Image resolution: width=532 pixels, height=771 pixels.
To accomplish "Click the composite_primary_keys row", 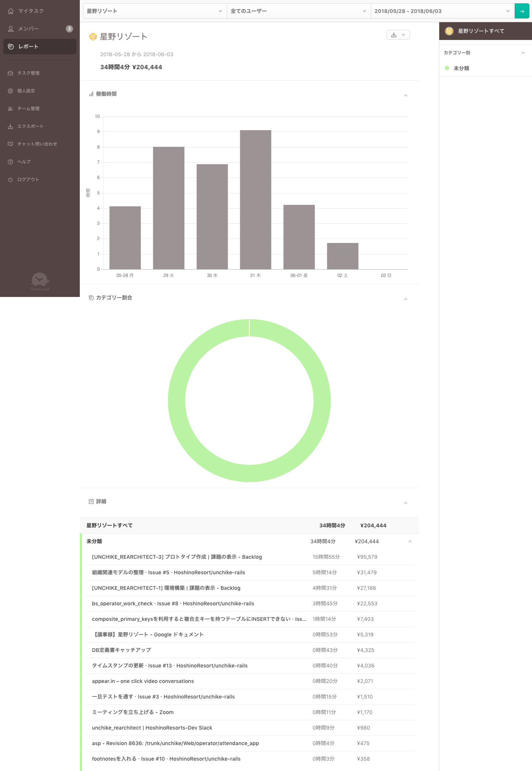I will point(250,619).
